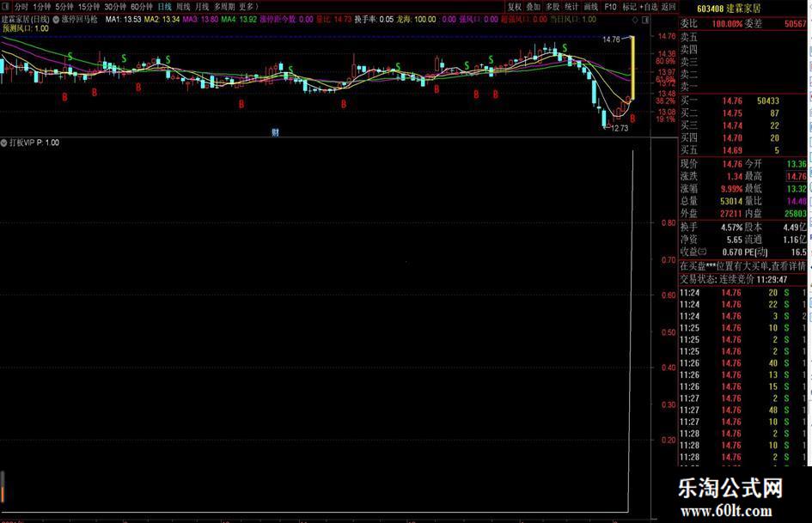This screenshot has height=523, width=812.
Task: Click the 净资 5.65 value
Action: [735, 240]
